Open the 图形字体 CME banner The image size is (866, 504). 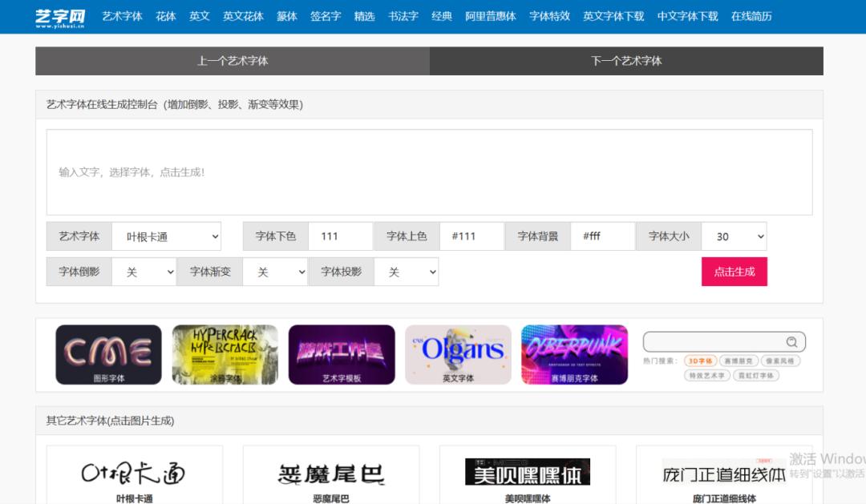coord(108,354)
